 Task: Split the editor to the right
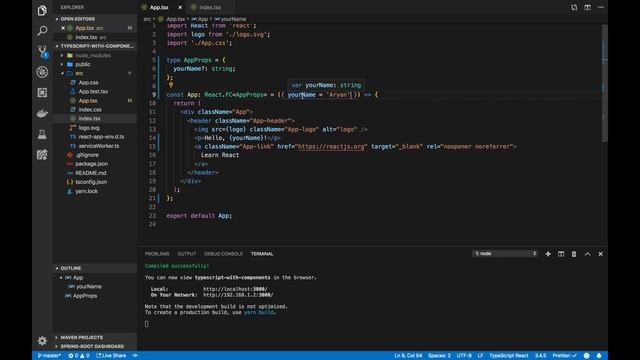[587, 7]
